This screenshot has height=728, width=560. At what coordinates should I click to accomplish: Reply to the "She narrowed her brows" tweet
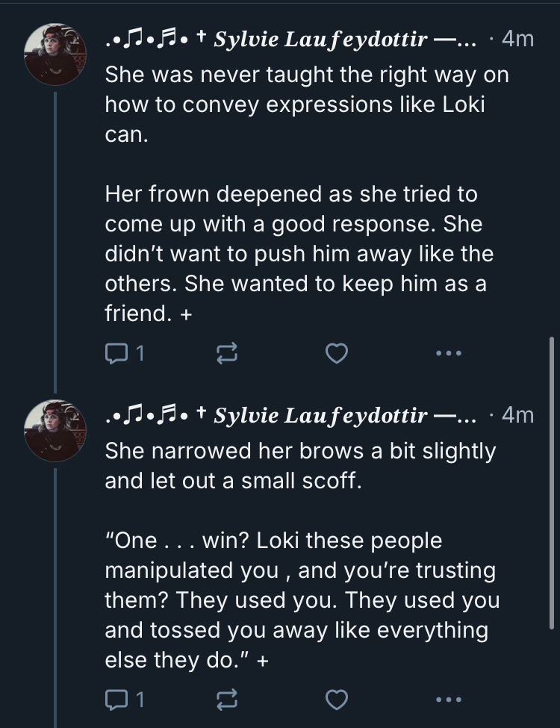click(x=116, y=700)
